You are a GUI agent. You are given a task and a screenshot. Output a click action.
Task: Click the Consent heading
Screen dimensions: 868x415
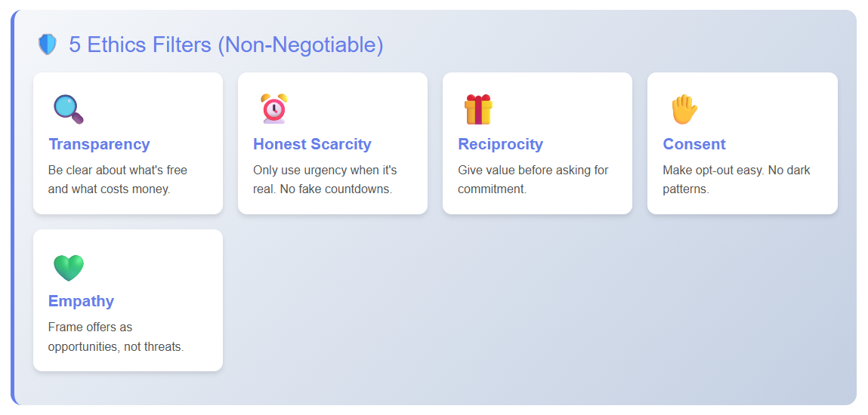tap(693, 144)
